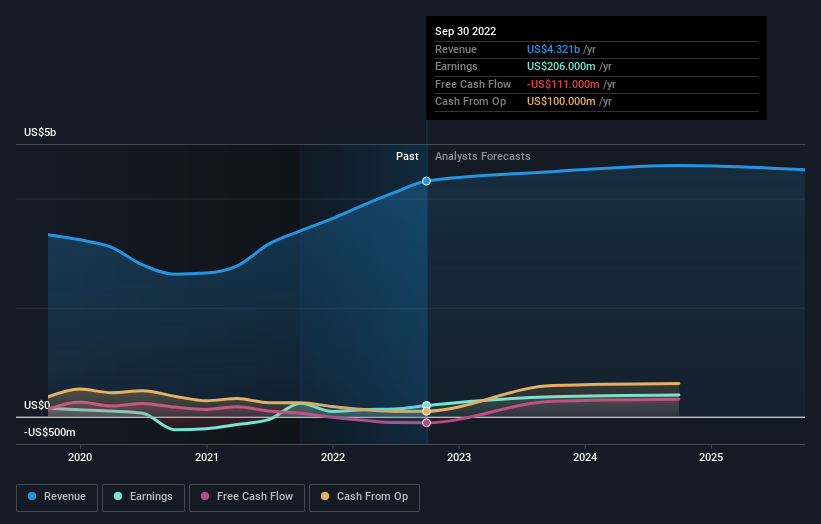Click the Free Cash Flow pink data point marker
The width and height of the screenshot is (821, 524).
pos(427,423)
